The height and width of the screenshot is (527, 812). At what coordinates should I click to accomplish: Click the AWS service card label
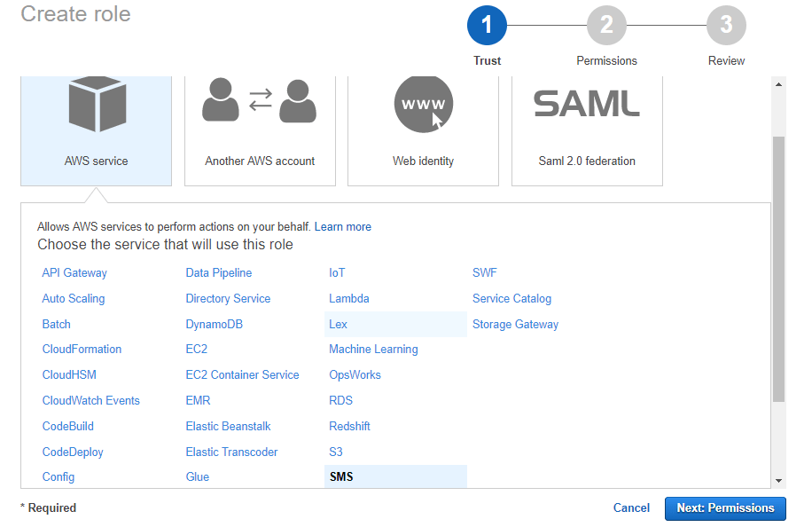pos(97,161)
